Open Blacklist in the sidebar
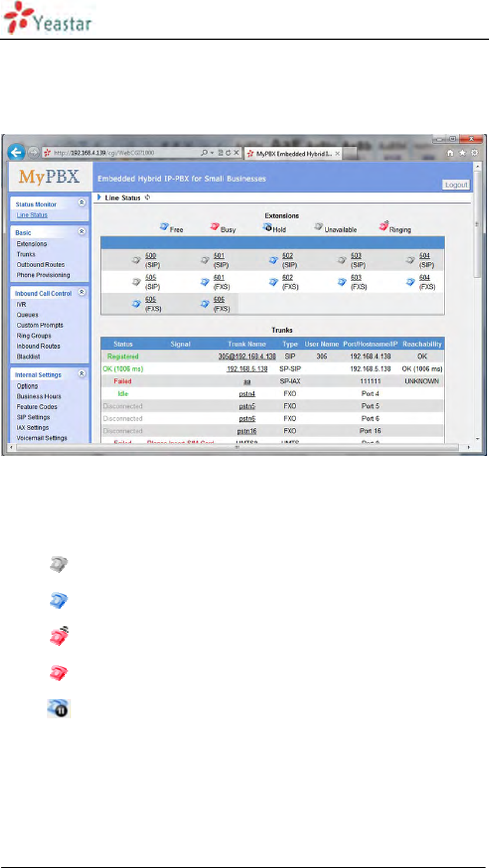The height and width of the screenshot is (868, 489). coord(28,356)
